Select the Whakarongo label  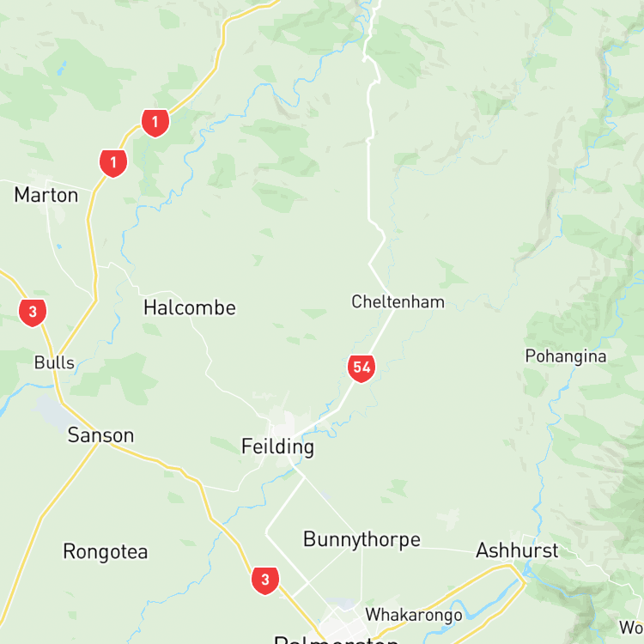414,615
